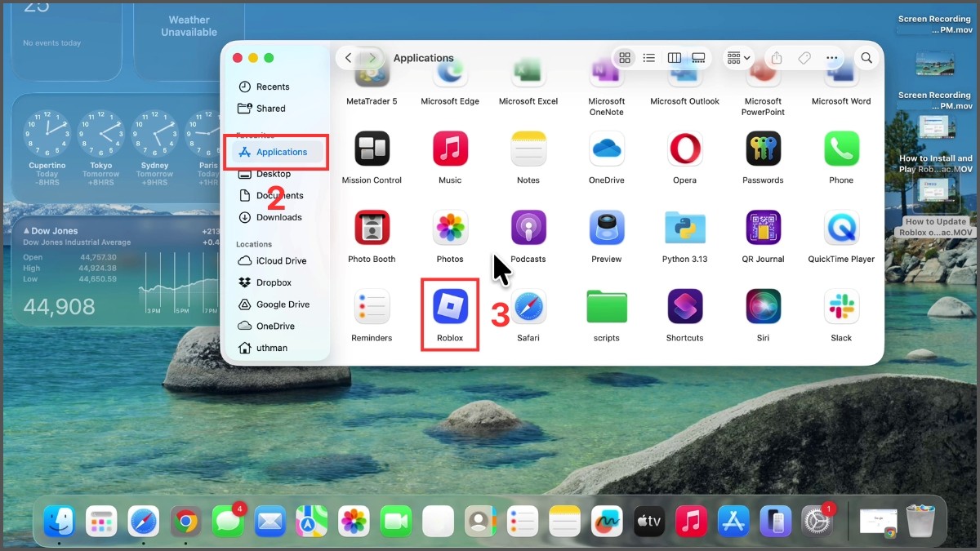Select How to Install and Play desktop file

coord(935,144)
